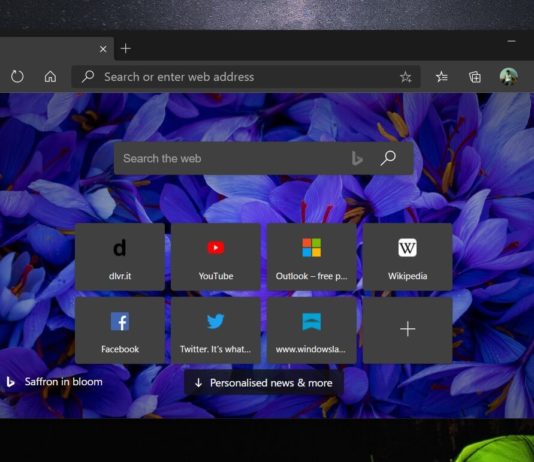Open the Facebook quick link tile
This screenshot has height=462, width=534.
click(x=120, y=330)
